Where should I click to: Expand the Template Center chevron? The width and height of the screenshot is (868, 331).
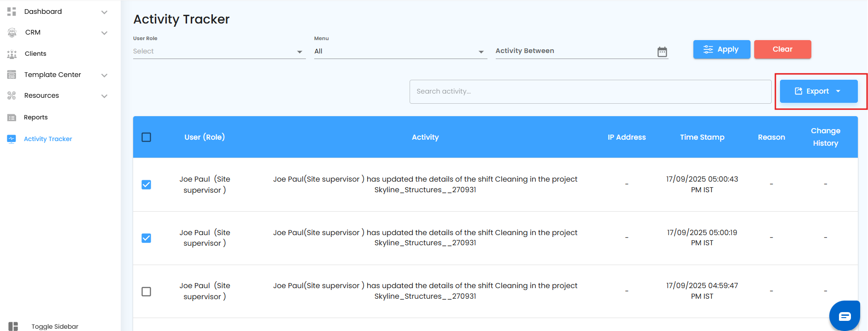pos(105,75)
